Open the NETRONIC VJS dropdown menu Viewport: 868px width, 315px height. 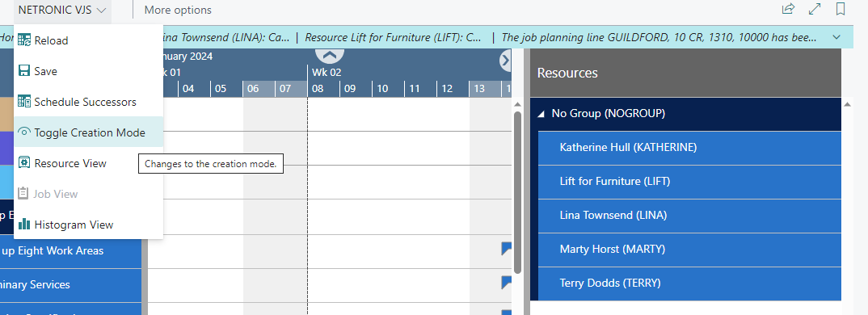tap(62, 10)
